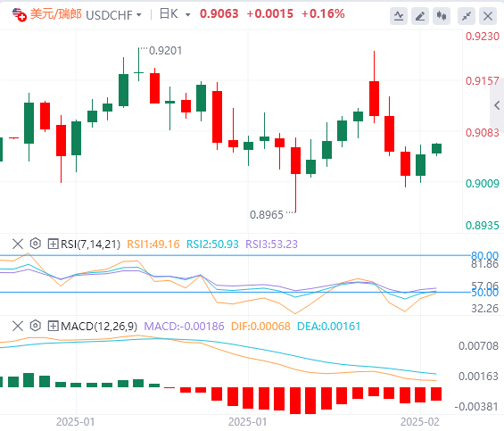This screenshot has width=504, height=431.
Task: Remove the RSI indicator panel
Action: click(x=18, y=244)
